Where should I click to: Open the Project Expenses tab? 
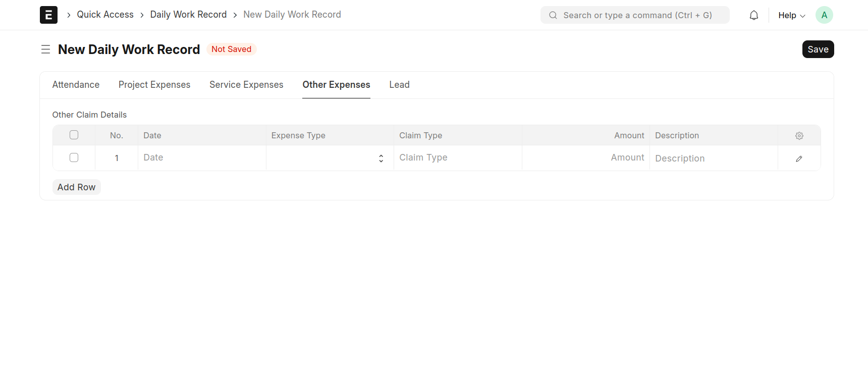click(154, 85)
